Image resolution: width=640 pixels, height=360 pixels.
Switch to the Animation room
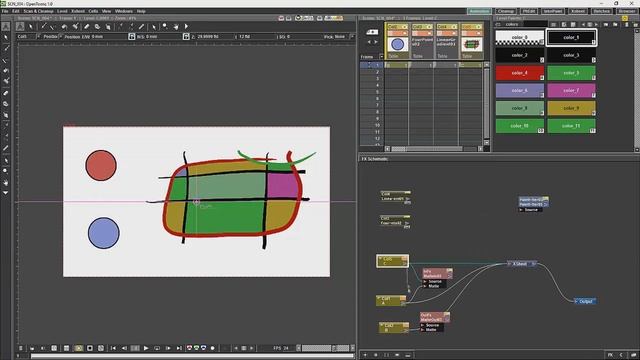point(479,11)
